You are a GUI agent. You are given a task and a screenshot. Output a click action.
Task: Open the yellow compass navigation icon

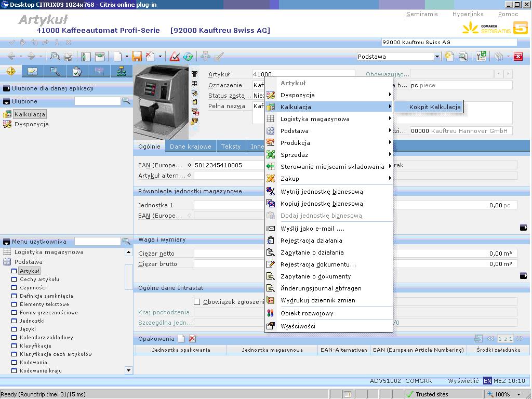[x=11, y=71]
